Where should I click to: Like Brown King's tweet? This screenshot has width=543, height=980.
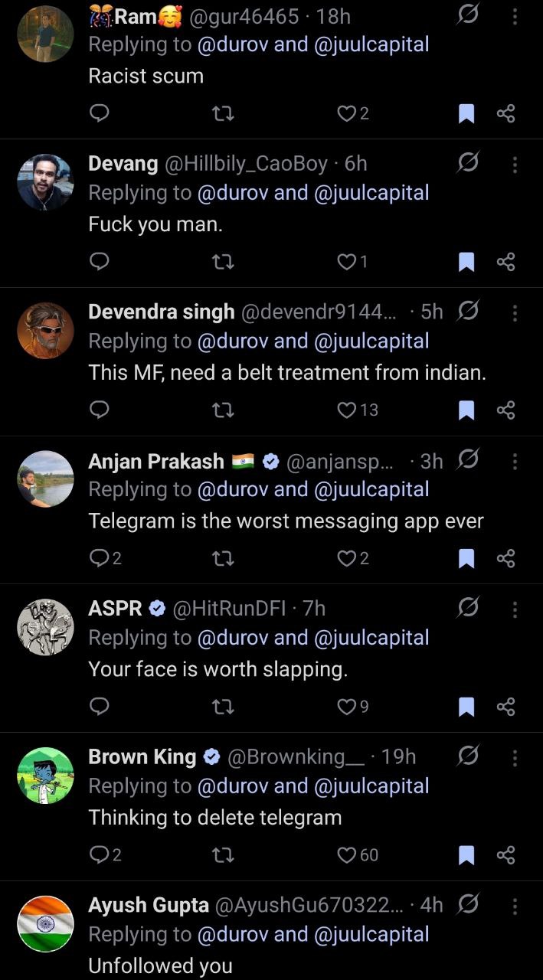tap(348, 855)
